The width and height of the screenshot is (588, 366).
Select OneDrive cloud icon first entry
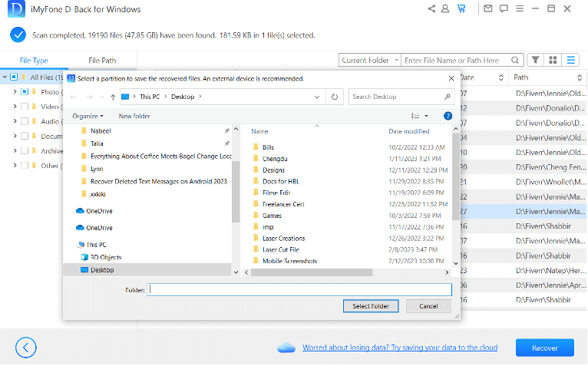[x=80, y=211]
